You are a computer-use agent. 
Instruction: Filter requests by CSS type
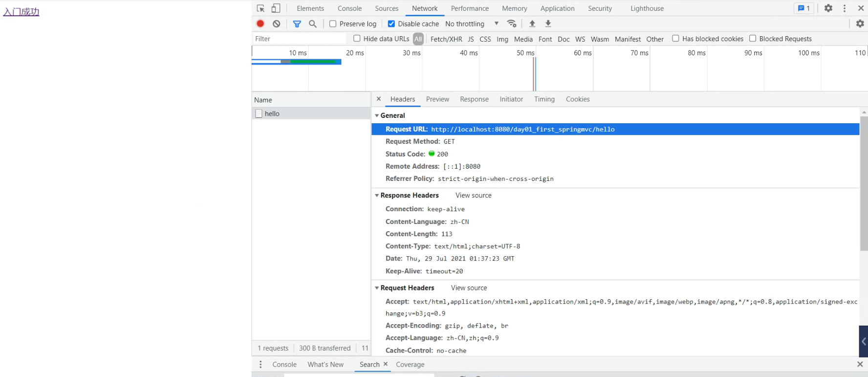[x=485, y=39]
